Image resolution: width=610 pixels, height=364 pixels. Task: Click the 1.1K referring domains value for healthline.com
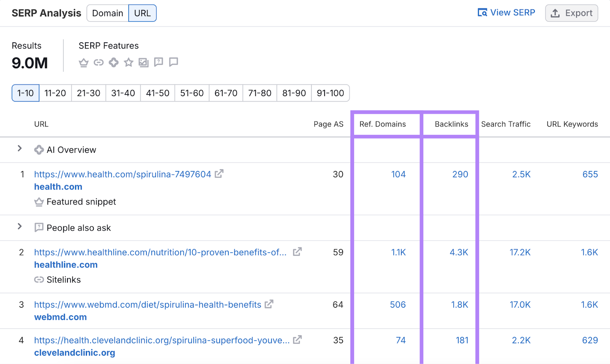[x=398, y=252]
